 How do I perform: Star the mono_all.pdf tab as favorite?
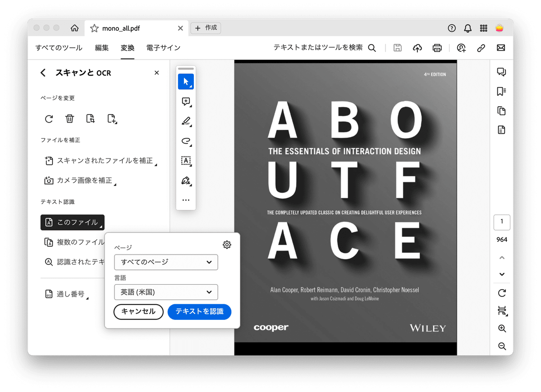(94, 28)
